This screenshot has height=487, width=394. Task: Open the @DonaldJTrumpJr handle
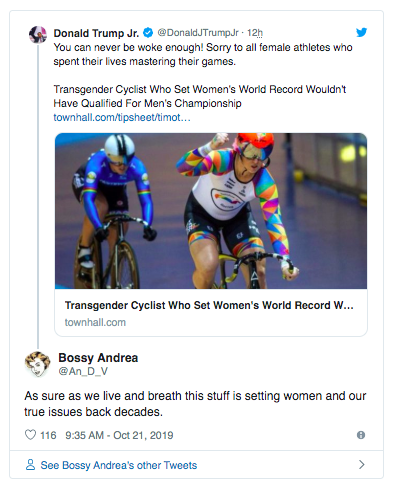(x=198, y=33)
